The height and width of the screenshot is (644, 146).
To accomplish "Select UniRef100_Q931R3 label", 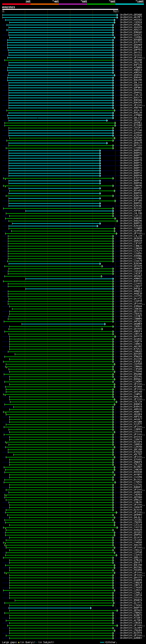I will (x=131, y=532).
